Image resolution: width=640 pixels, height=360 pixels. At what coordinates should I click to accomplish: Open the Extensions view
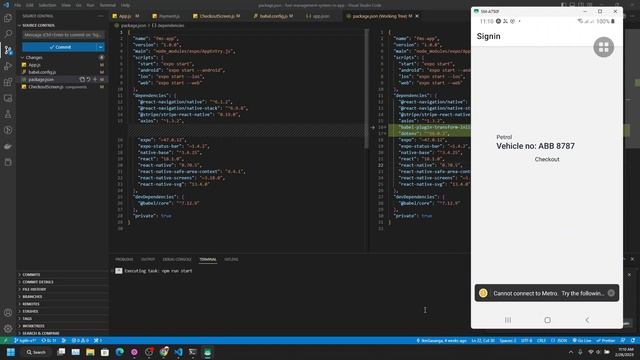coord(8,82)
